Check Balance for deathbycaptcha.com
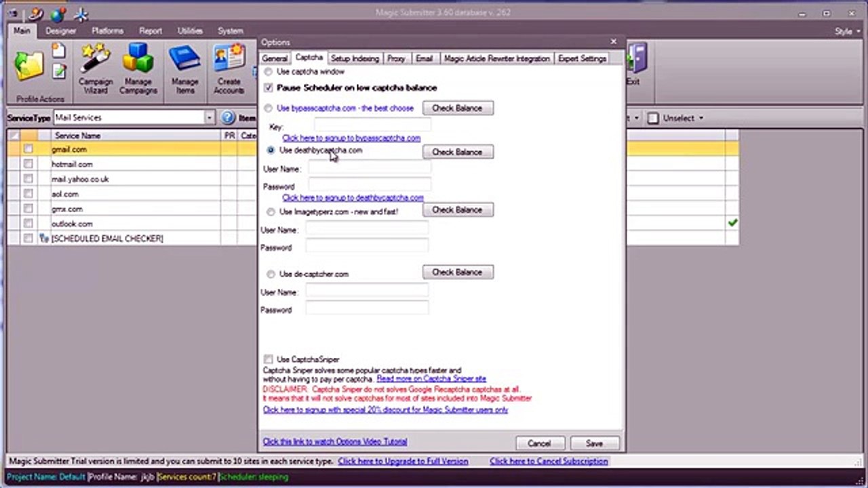The height and width of the screenshot is (488, 868). coord(458,152)
